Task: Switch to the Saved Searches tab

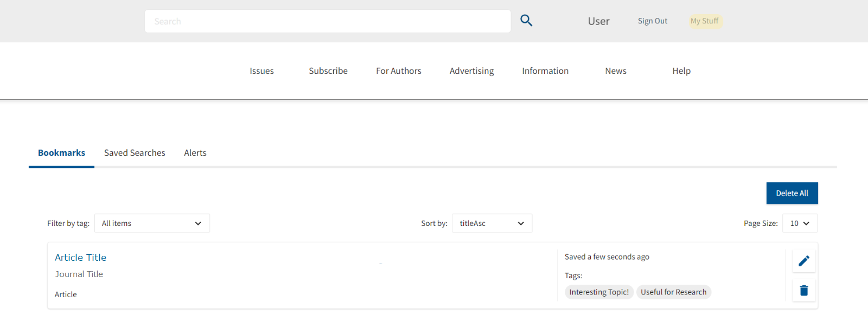Action: pos(135,153)
